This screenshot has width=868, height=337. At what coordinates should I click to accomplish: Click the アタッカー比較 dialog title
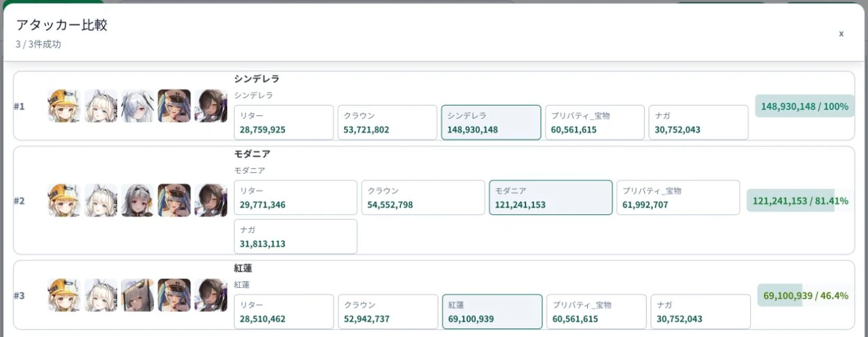pyautogui.click(x=62, y=26)
